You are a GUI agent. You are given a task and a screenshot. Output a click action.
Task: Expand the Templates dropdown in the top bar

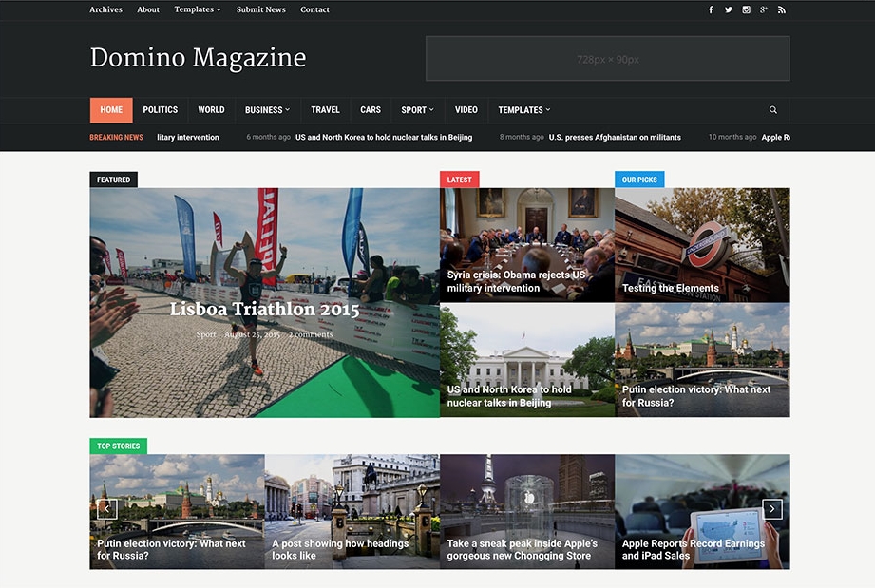pos(198,9)
